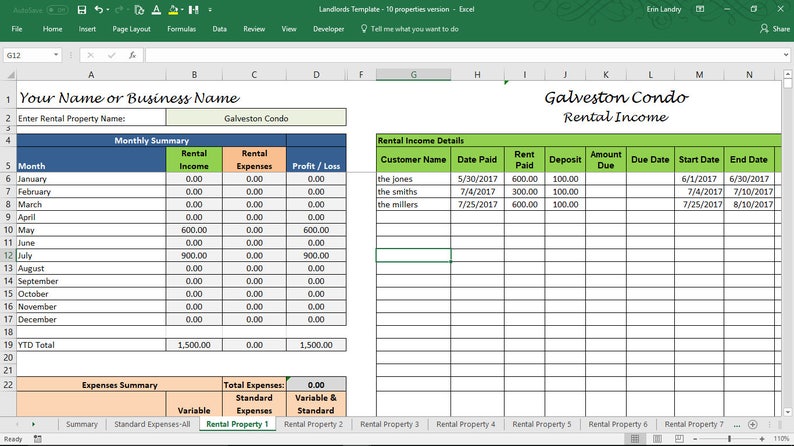Switch to Rental Property 3 sheet tab
Viewport: 794px width, 446px height.
(389, 424)
